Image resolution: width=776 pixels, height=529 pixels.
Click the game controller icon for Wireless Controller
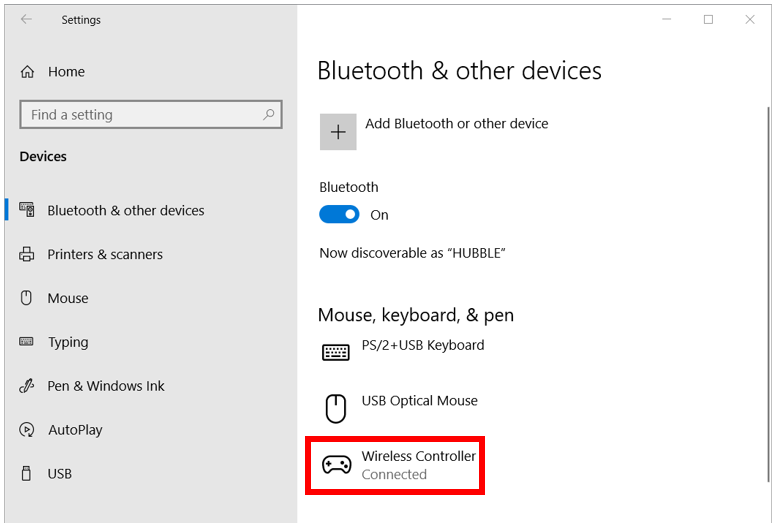(337, 465)
